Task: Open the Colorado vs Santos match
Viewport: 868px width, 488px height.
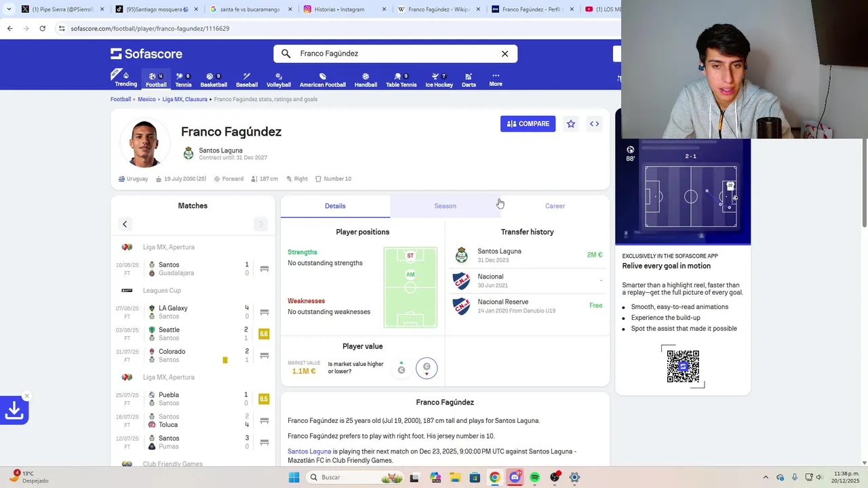Action: tap(193, 356)
